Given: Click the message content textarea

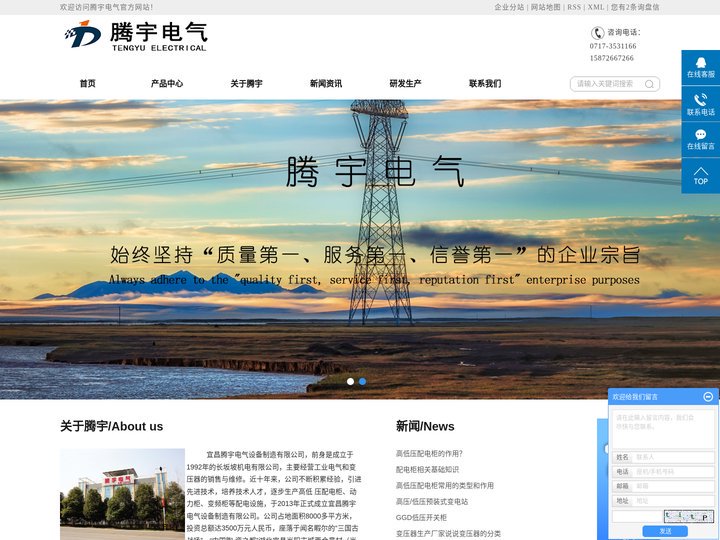Looking at the screenshot, I should (664, 429).
